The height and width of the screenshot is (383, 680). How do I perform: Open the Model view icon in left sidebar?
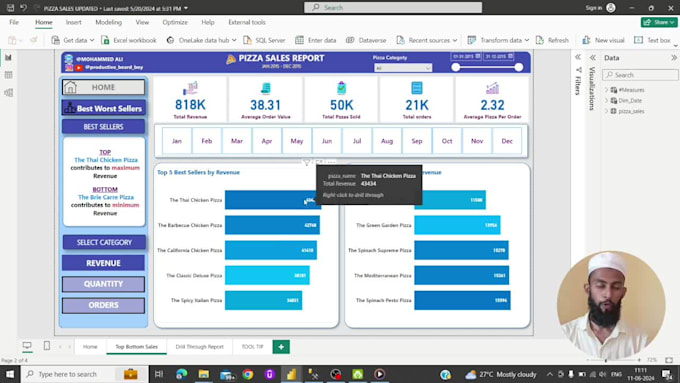pyautogui.click(x=8, y=92)
